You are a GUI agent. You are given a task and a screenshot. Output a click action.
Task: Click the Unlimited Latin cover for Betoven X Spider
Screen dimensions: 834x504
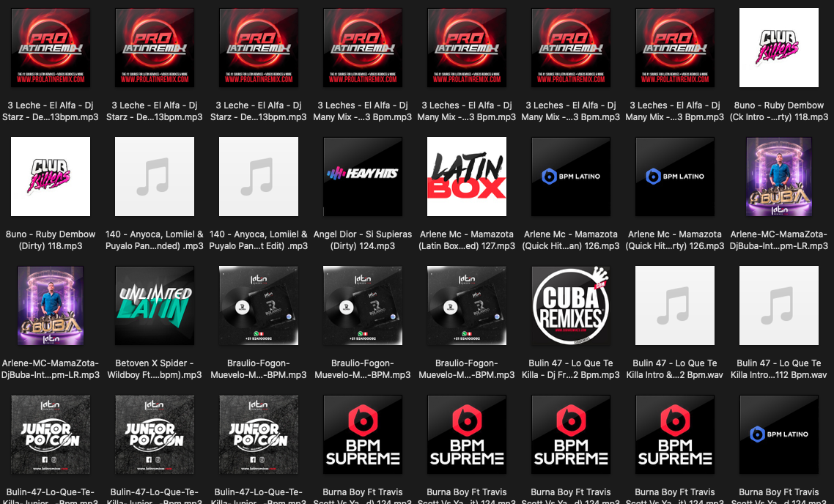click(x=155, y=305)
